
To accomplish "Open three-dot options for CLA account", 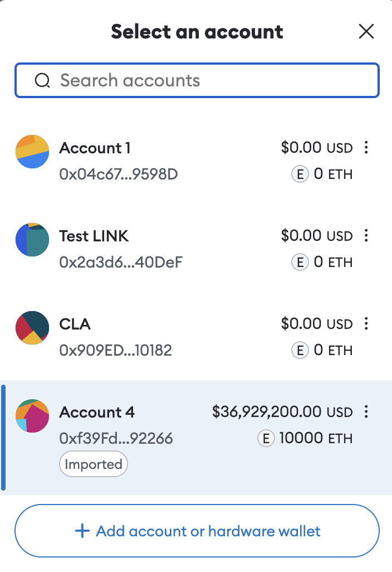I will 366,323.
